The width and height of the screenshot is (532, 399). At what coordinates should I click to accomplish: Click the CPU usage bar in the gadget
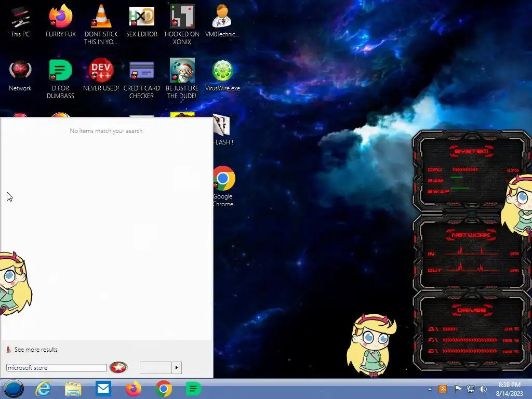click(465, 169)
